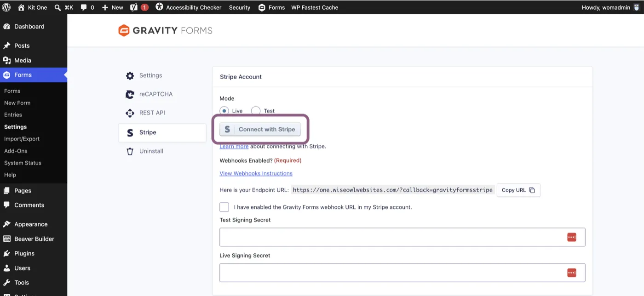
Task: Click the Stripe Account heading text
Action: pos(241,77)
